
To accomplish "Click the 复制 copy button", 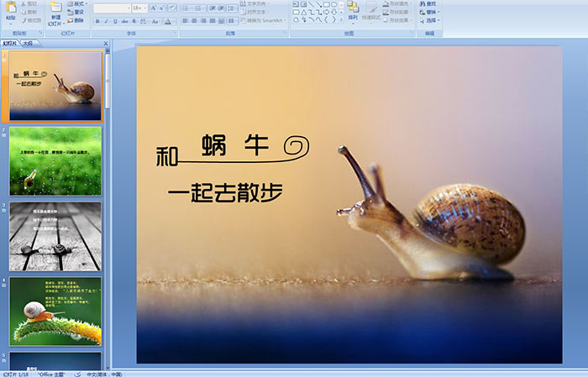I will click(x=29, y=12).
